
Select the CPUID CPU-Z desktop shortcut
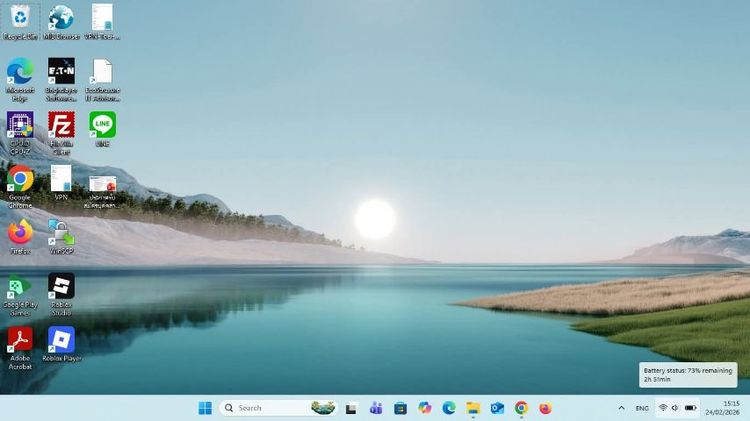(20, 125)
